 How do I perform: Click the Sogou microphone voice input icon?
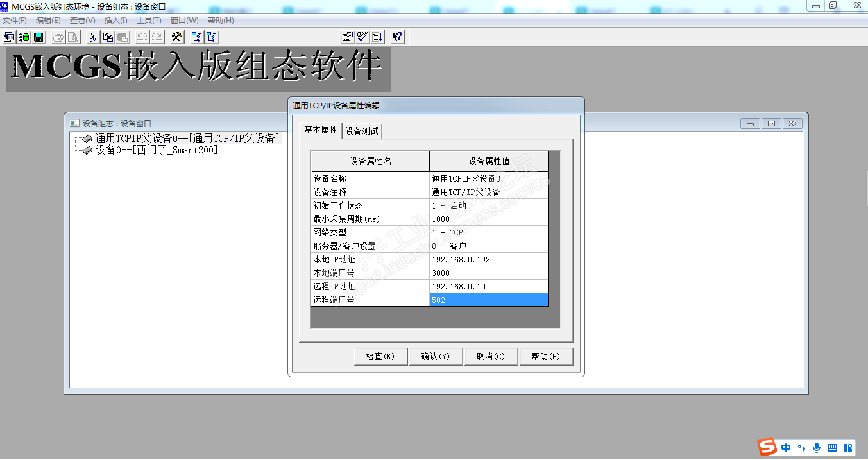point(817,448)
